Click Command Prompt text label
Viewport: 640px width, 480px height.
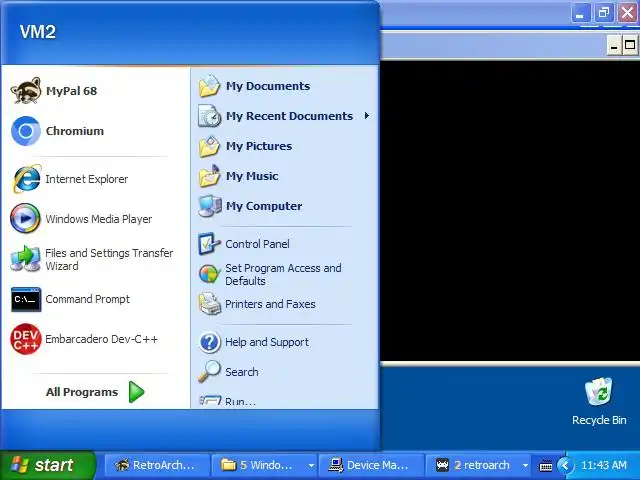(x=87, y=299)
